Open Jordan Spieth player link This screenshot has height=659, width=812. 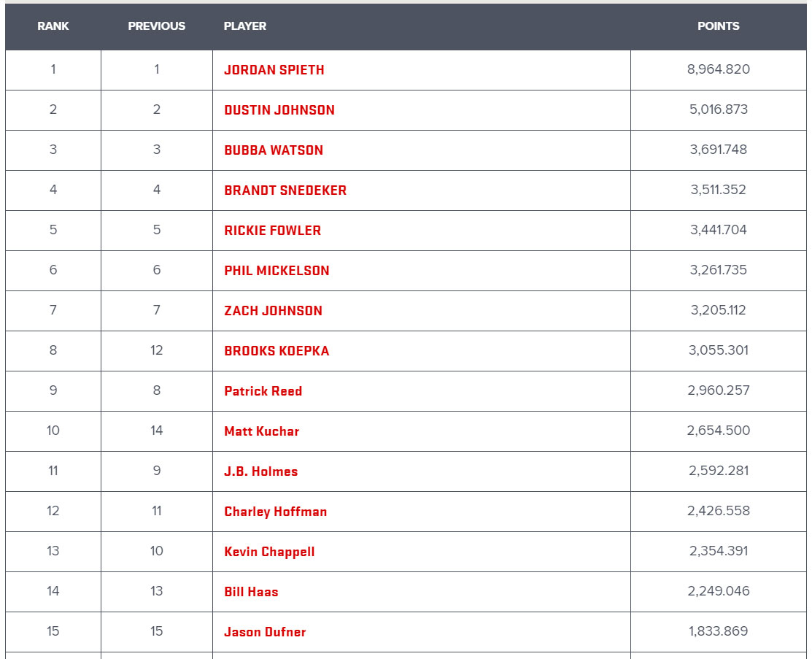pos(274,70)
